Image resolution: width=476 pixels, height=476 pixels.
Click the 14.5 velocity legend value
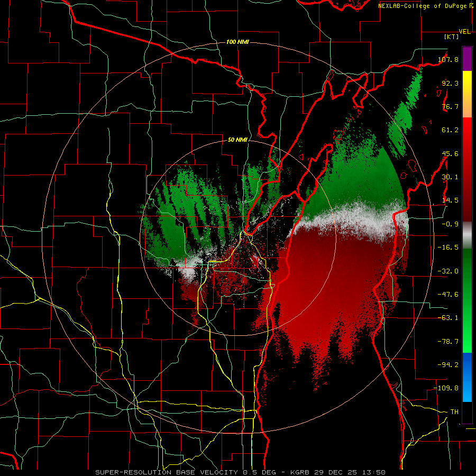[x=450, y=200]
